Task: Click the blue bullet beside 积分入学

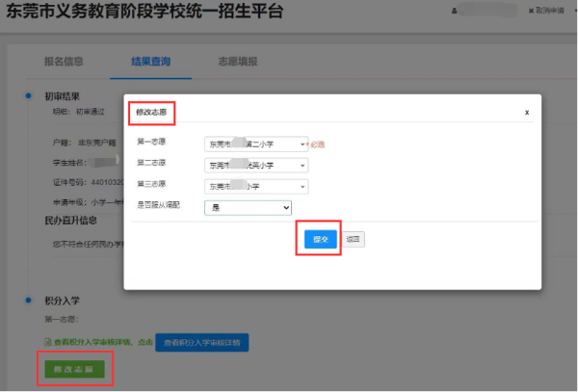Action: 28,301
